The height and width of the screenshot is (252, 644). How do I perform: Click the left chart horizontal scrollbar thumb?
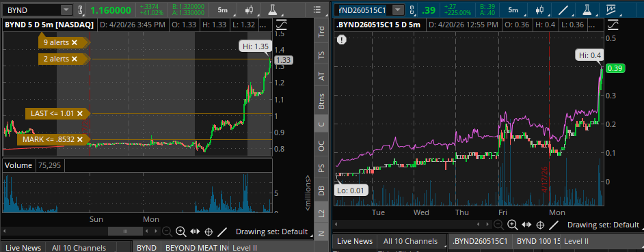pos(125,232)
